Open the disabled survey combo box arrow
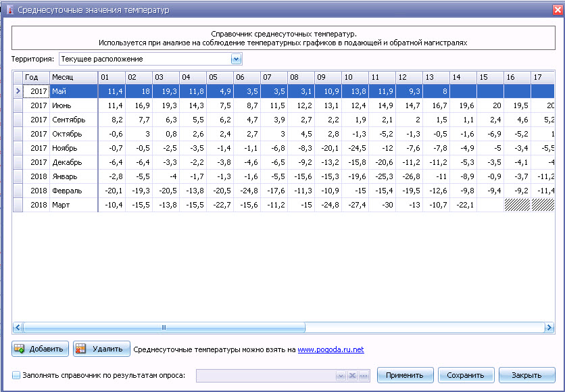 click(341, 376)
